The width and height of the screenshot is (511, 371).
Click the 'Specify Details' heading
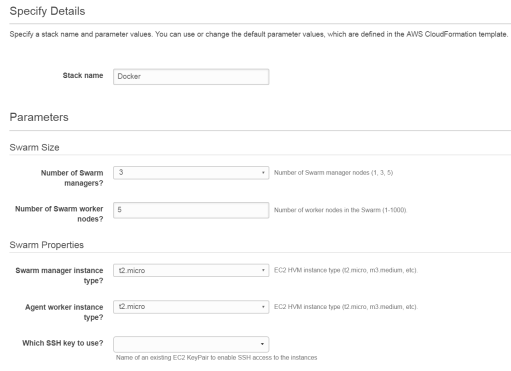tap(47, 11)
